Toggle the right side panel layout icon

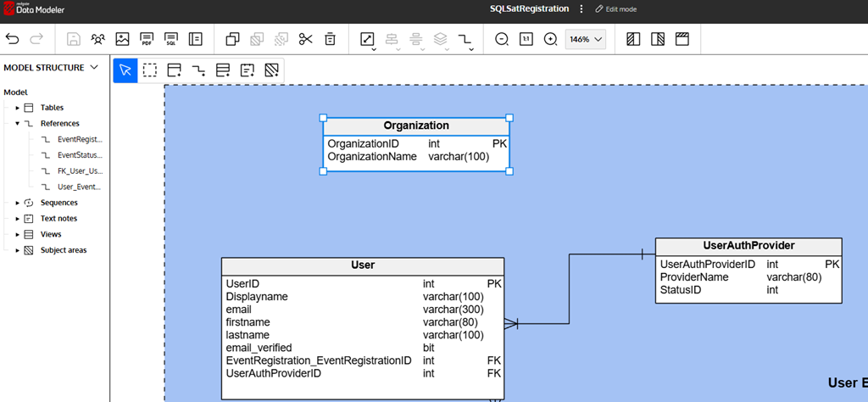657,39
